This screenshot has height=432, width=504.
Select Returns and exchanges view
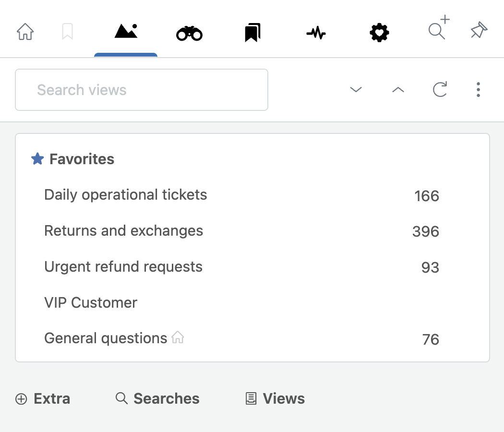(x=124, y=231)
